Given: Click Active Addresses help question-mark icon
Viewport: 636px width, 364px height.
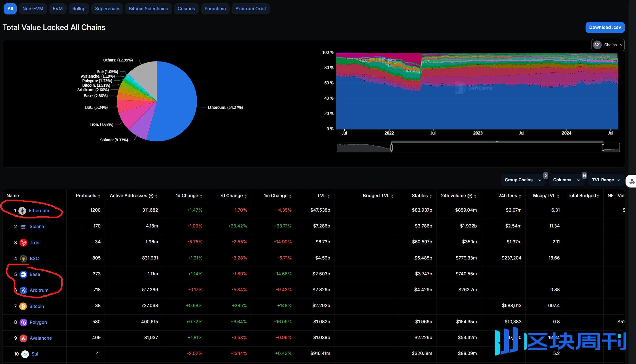Looking at the screenshot, I should pos(151,196).
